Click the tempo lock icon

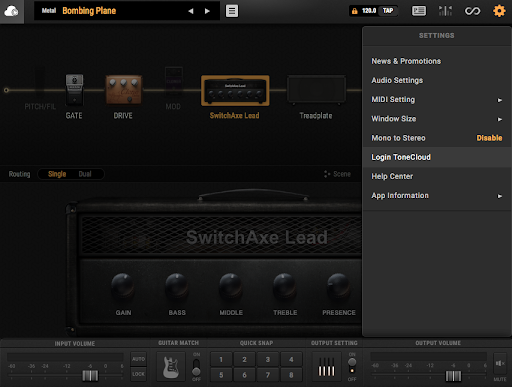pos(355,11)
